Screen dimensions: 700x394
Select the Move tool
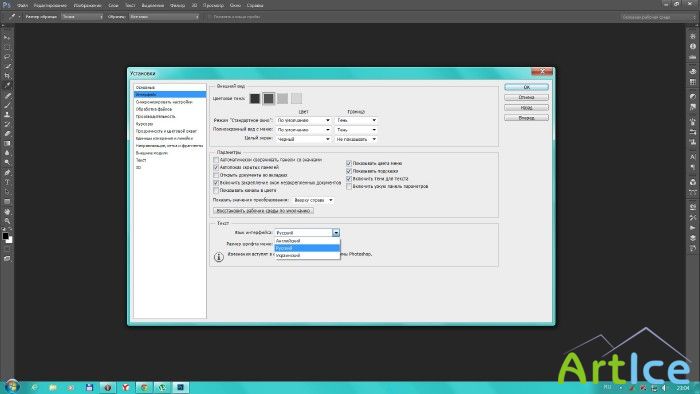point(7,37)
